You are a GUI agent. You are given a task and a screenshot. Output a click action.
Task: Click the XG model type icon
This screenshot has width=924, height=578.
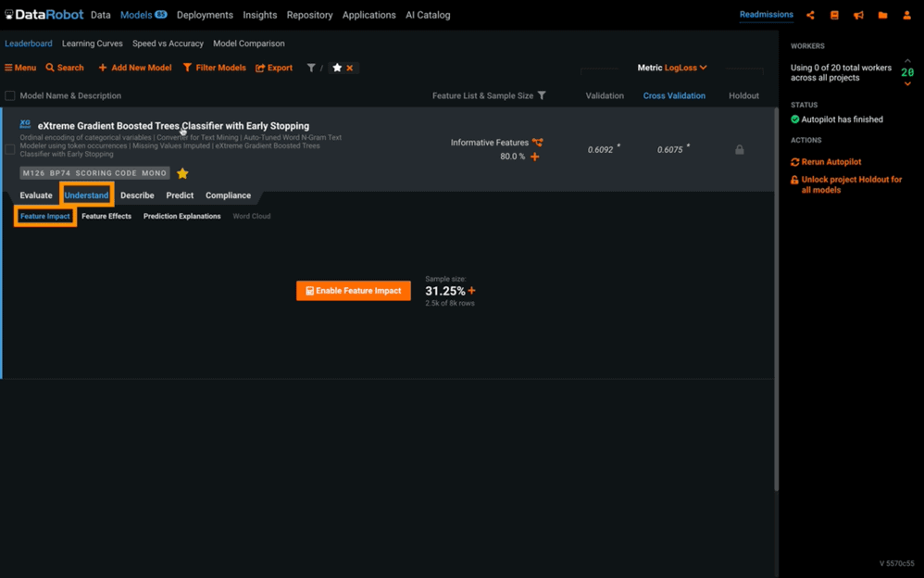coord(25,124)
